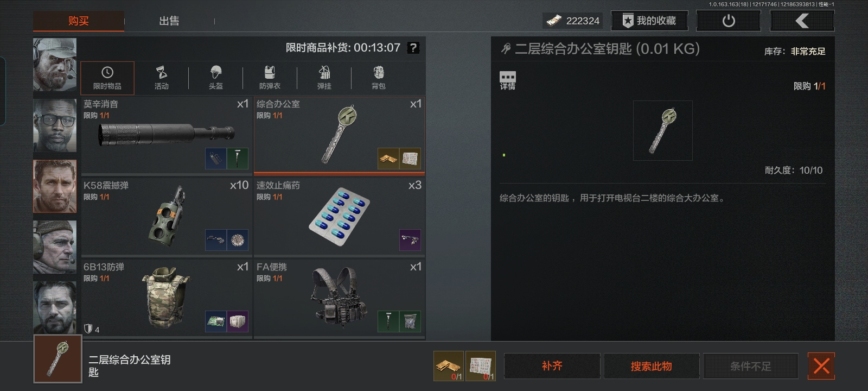Go back with the left arrow button
This screenshot has height=391, width=868.
(802, 21)
